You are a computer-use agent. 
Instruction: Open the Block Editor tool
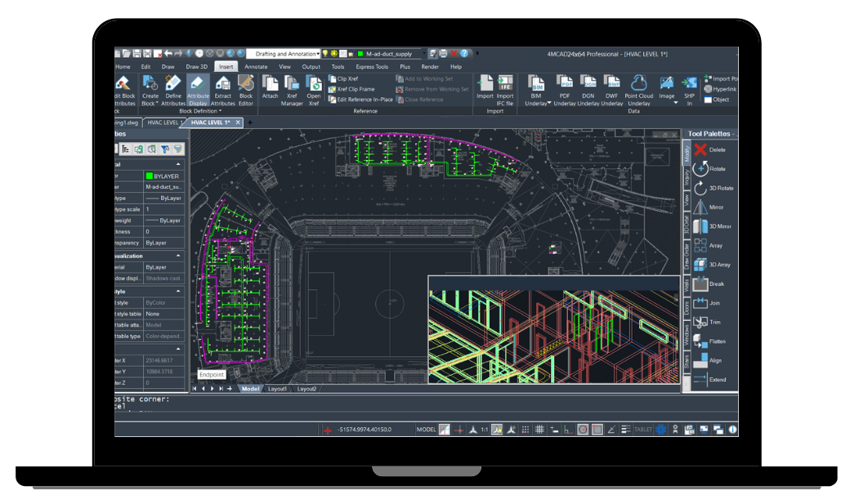(245, 89)
